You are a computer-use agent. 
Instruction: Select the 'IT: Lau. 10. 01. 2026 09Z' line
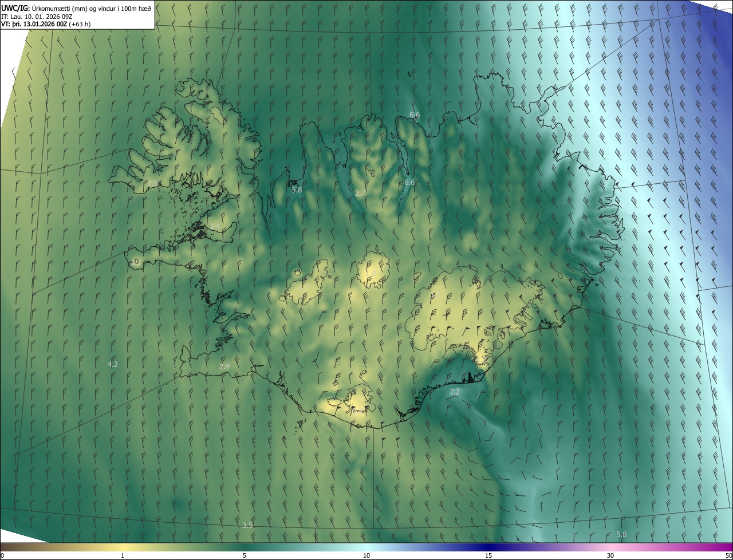pos(37,16)
